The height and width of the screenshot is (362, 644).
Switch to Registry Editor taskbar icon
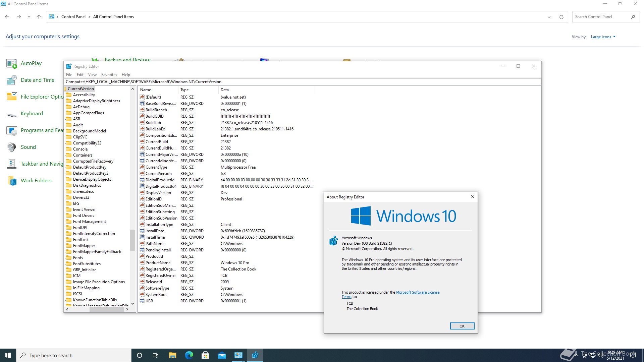255,355
